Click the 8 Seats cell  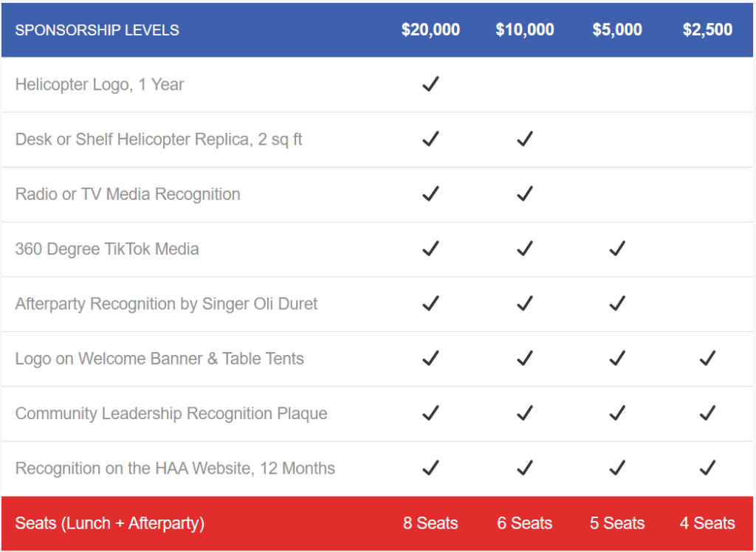click(x=430, y=523)
